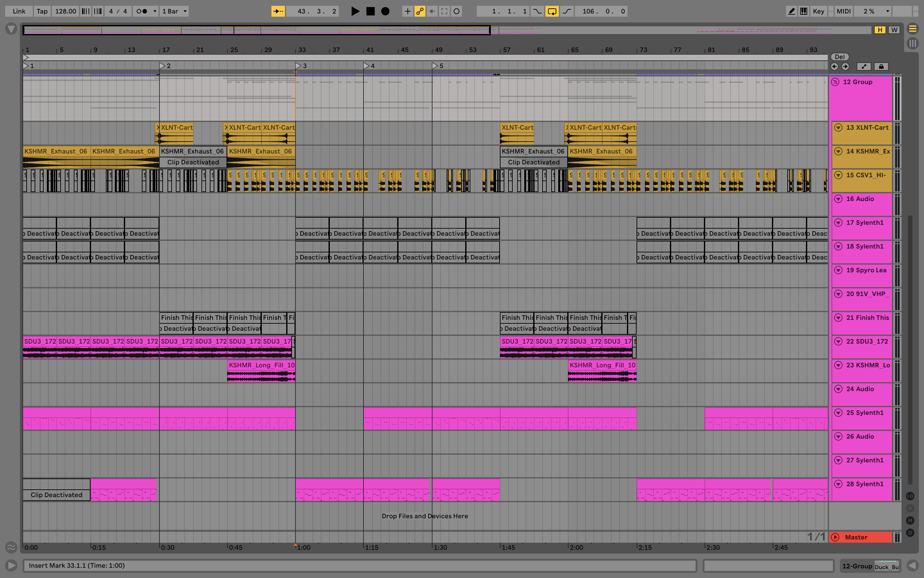The image size is (924, 578).
Task: Toggle Session Record circle button
Action: [456, 11]
